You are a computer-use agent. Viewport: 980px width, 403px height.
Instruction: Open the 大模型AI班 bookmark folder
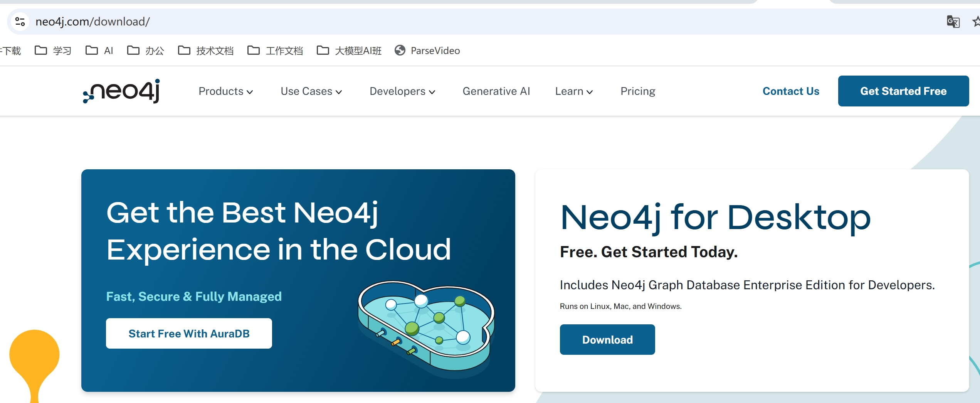click(349, 51)
